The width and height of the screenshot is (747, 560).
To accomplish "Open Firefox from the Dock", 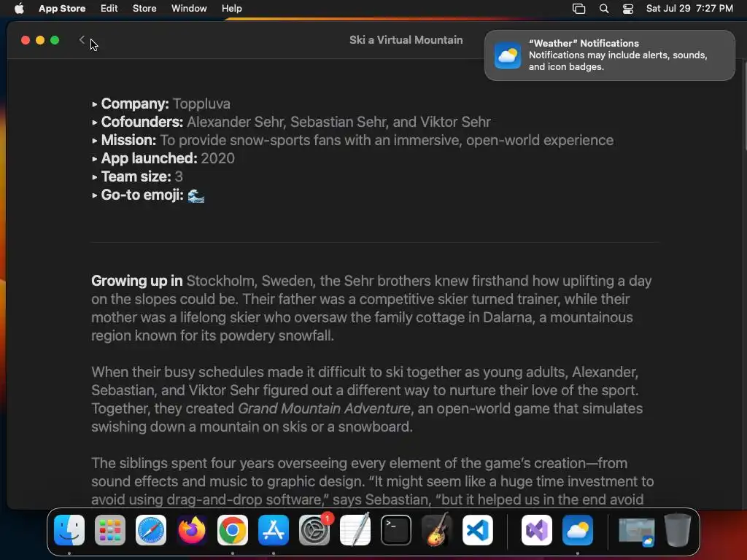I will tap(192, 530).
